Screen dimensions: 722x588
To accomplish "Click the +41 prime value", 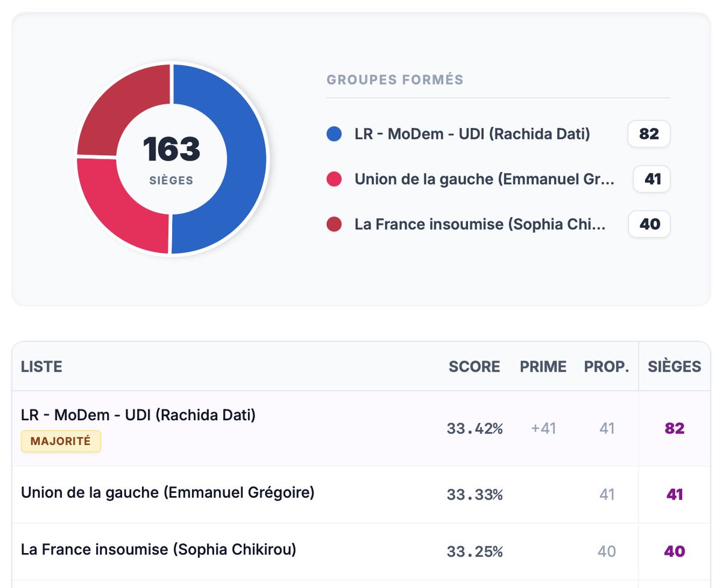I will coord(543,429).
